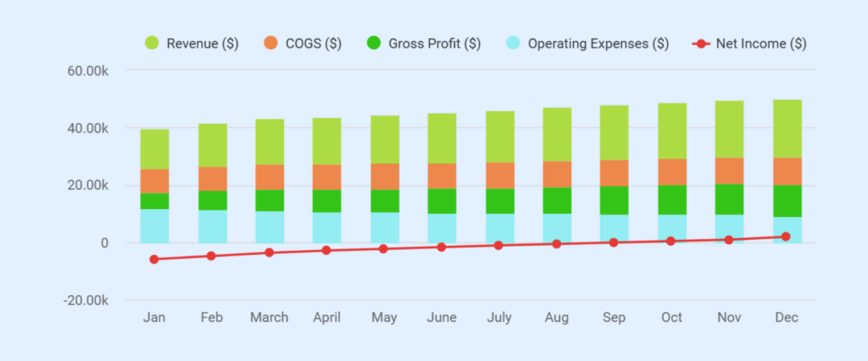
Task: Click the COGS segment of Jan bar
Action: 154,180
